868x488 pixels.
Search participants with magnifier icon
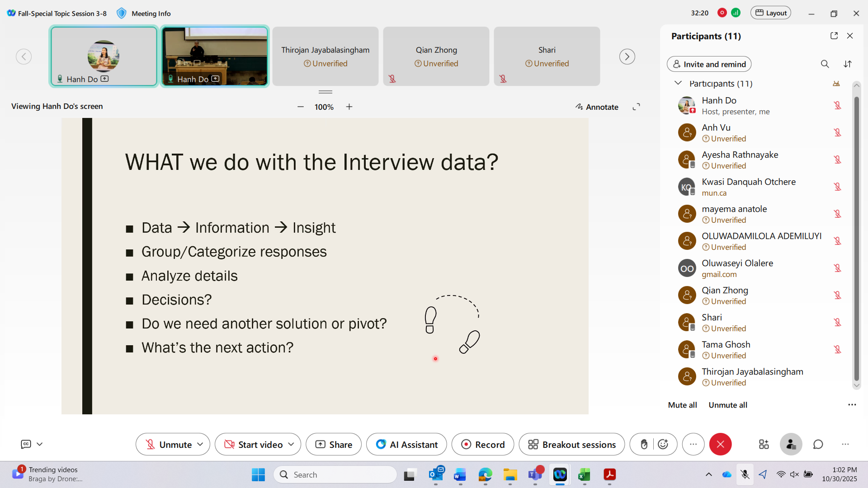point(825,64)
